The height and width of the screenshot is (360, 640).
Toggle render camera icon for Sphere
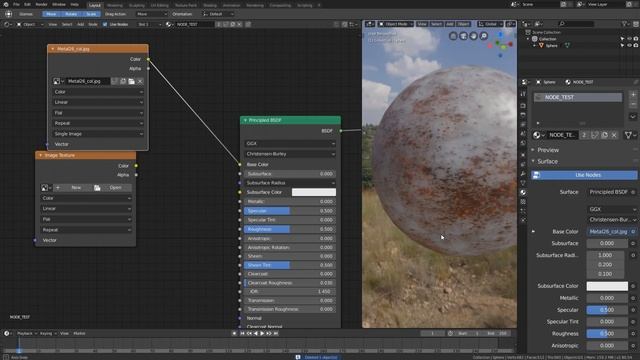click(x=636, y=45)
